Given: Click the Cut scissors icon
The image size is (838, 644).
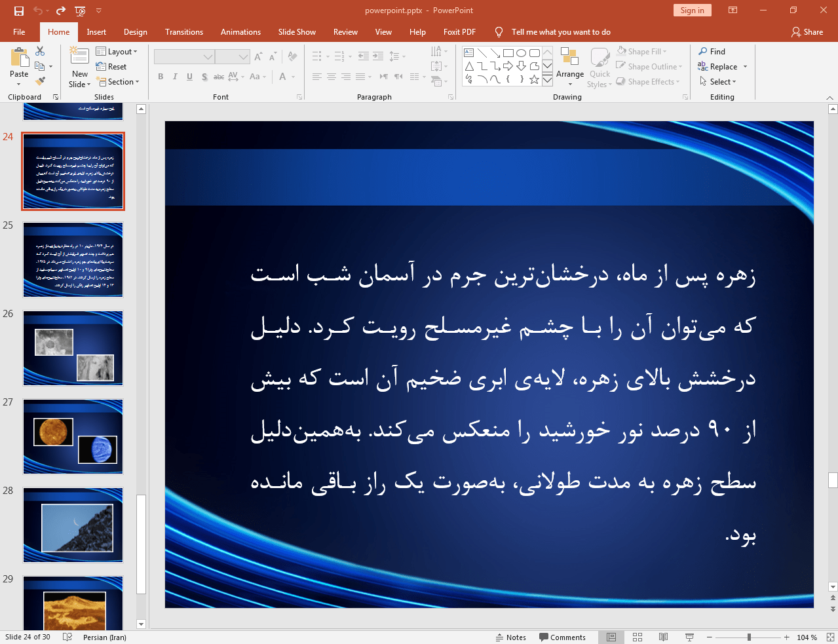Looking at the screenshot, I should coord(40,51).
